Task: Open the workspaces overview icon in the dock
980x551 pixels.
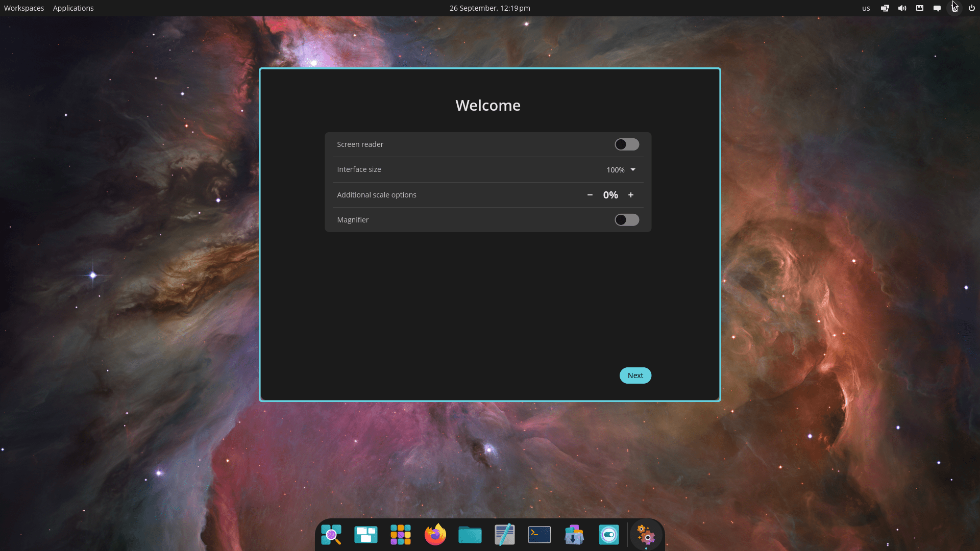Action: tap(365, 535)
